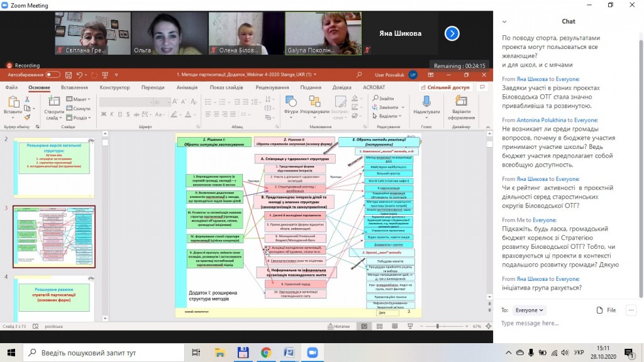644x362 pixels.
Task: Show next Zoom participants with blue arrow
Action: [452, 33]
